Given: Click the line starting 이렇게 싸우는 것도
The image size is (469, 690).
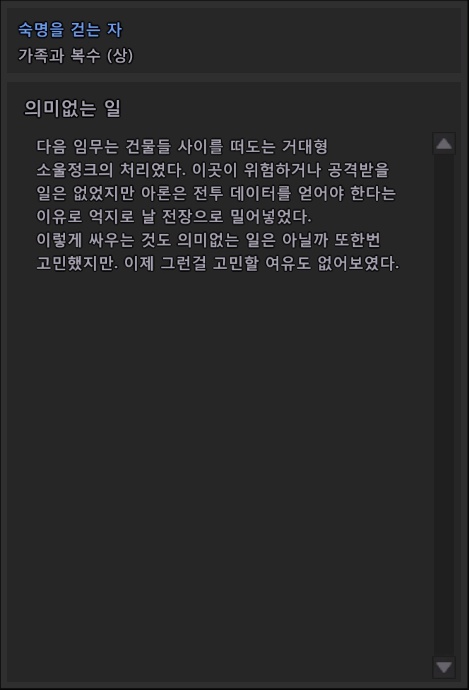Looking at the screenshot, I should coord(208,240).
